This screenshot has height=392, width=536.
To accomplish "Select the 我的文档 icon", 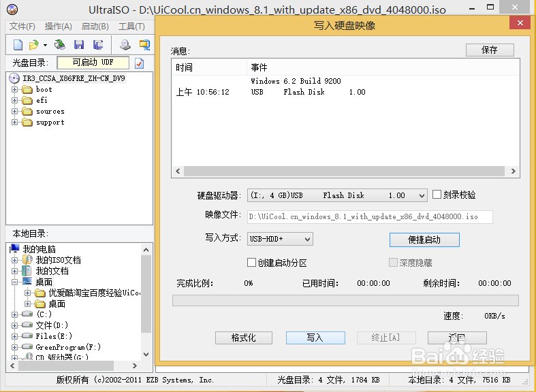I will point(27,271).
